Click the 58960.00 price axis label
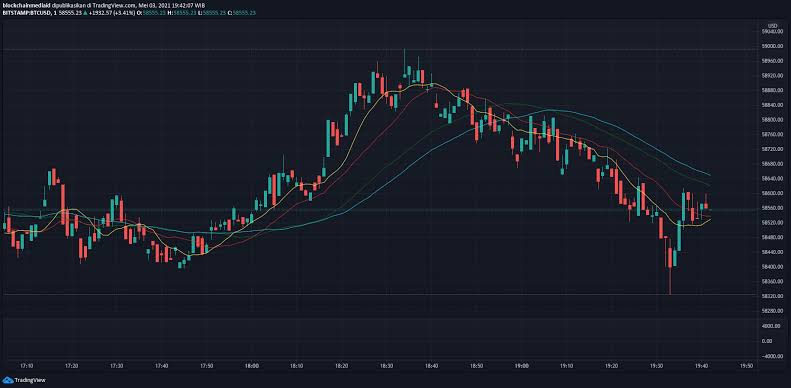The height and width of the screenshot is (388, 791). coord(771,61)
